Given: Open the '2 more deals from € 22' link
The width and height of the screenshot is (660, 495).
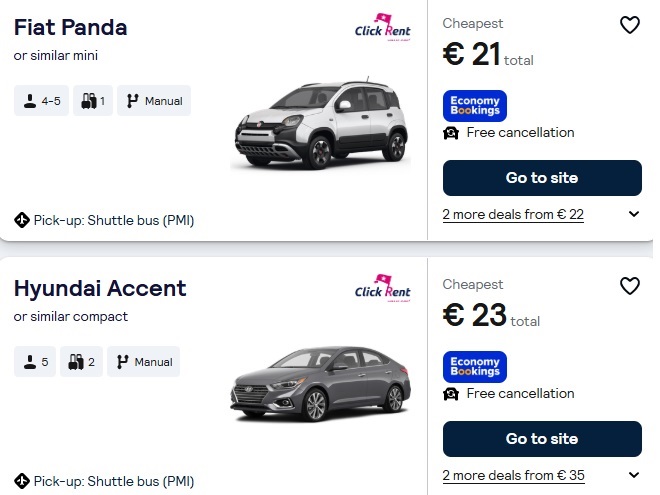Looking at the screenshot, I should (513, 214).
